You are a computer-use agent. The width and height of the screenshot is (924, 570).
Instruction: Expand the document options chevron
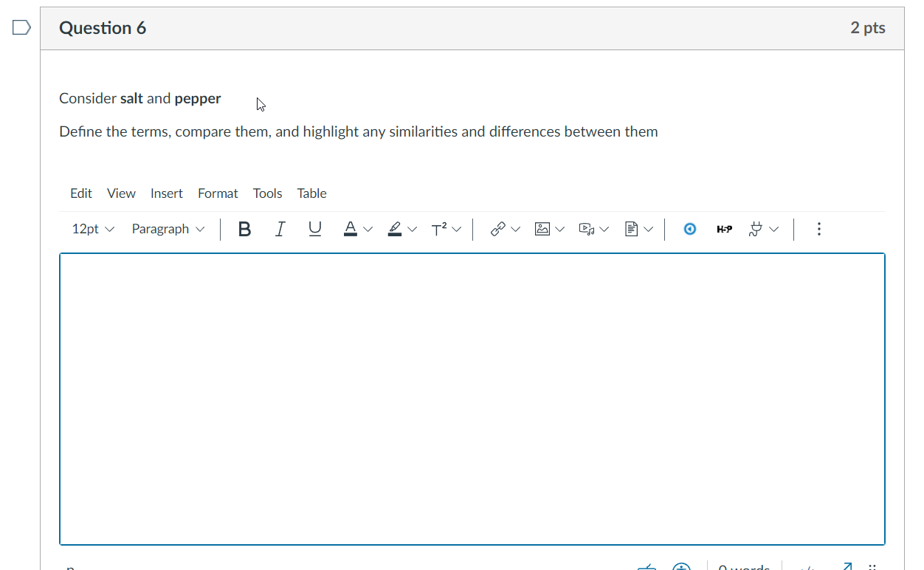click(649, 230)
